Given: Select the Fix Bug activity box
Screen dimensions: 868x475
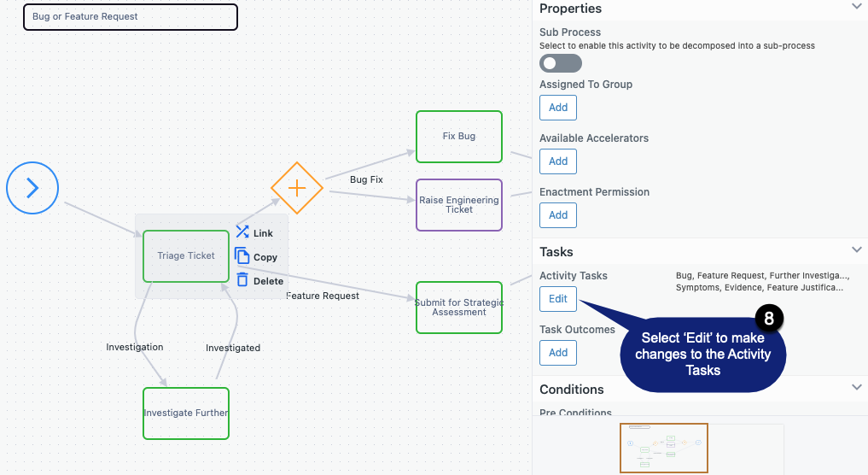Looking at the screenshot, I should [459, 137].
